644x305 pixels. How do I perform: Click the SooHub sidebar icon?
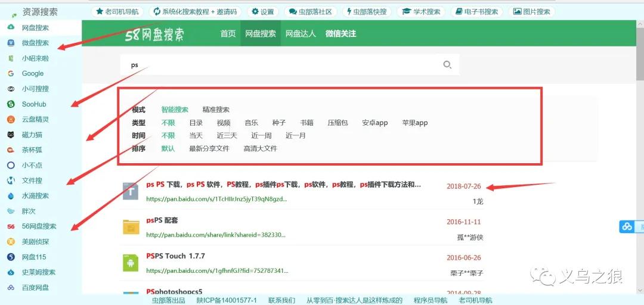11,104
